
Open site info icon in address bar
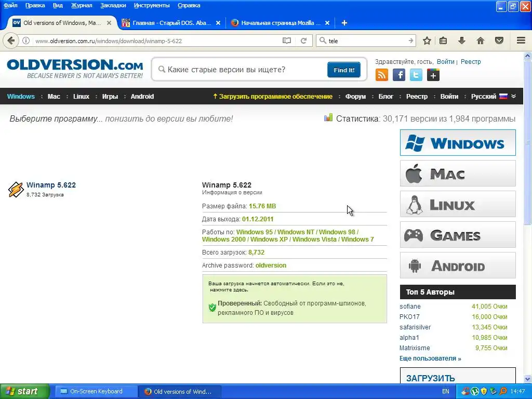tap(26, 41)
